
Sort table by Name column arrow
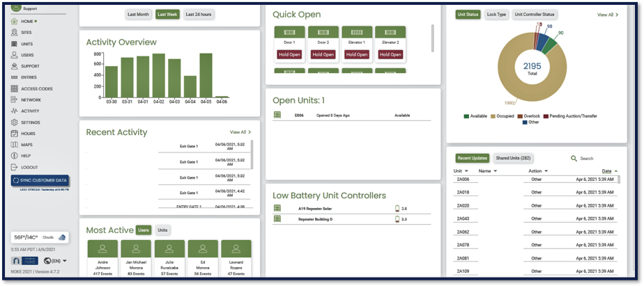pos(496,171)
